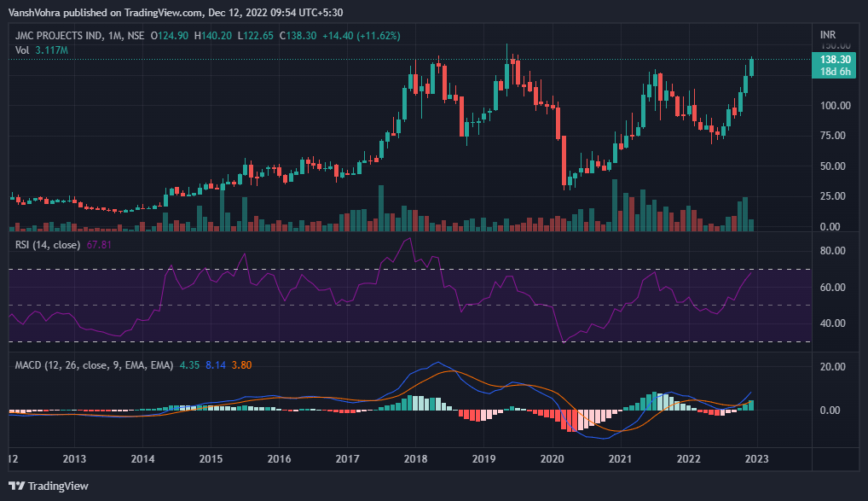Viewport: 868px width, 501px height.
Task: Click the high value H140.20
Action: pyautogui.click(x=213, y=36)
